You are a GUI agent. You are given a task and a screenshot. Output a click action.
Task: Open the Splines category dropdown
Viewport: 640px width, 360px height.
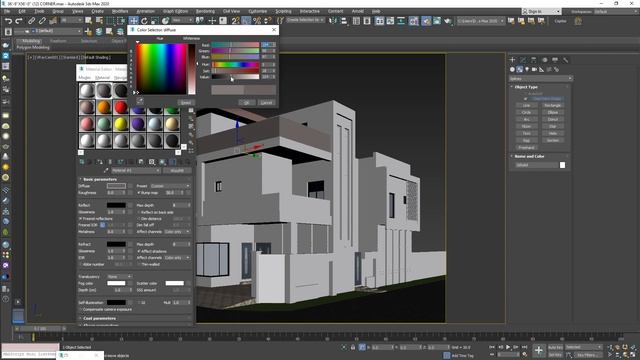540,78
